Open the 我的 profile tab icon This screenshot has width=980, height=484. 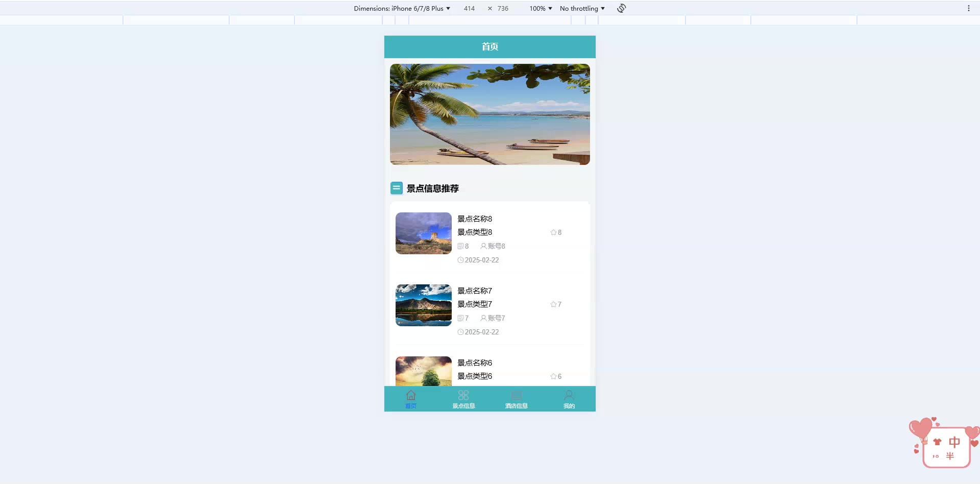click(569, 395)
